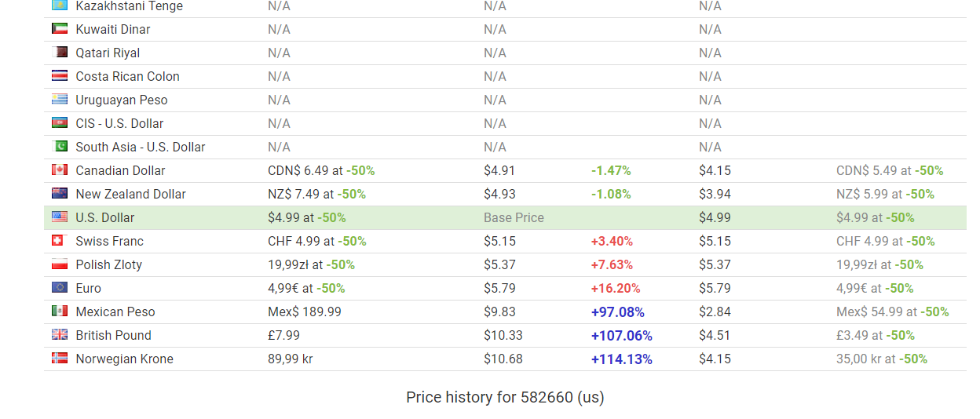Click the United States flag icon

(60, 217)
